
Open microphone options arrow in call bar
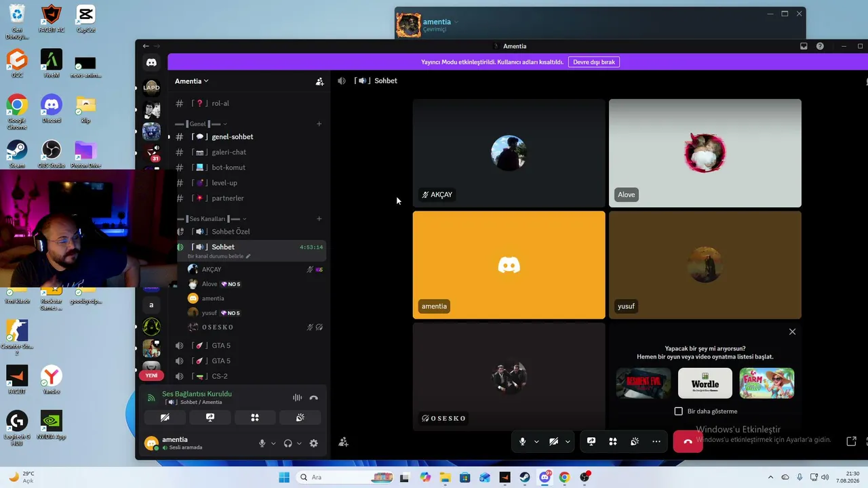pos(536,442)
